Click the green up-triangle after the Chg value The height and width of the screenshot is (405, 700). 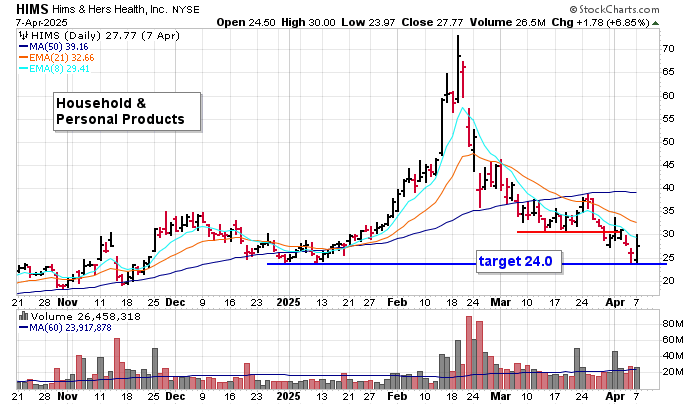(655, 23)
